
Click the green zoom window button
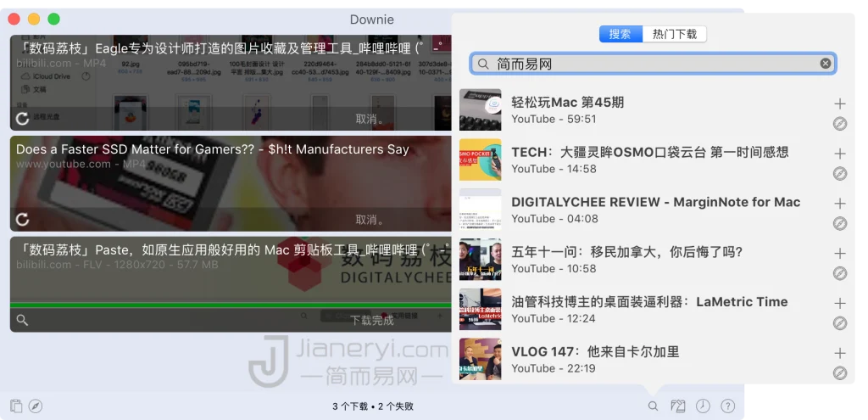tap(53, 20)
